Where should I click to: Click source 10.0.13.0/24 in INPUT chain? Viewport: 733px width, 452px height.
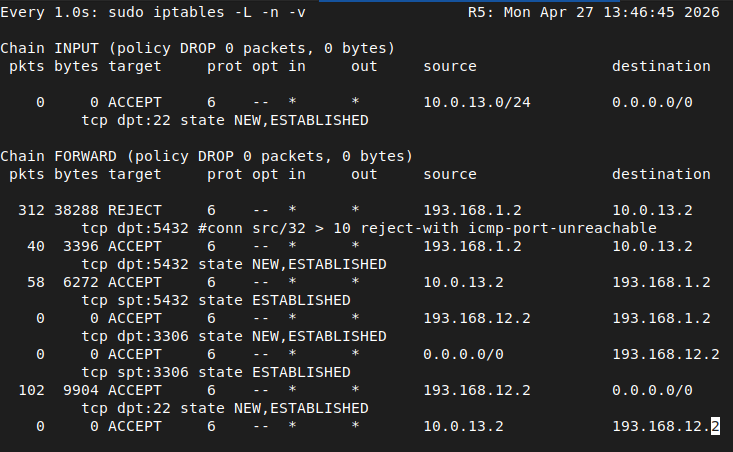click(477, 102)
